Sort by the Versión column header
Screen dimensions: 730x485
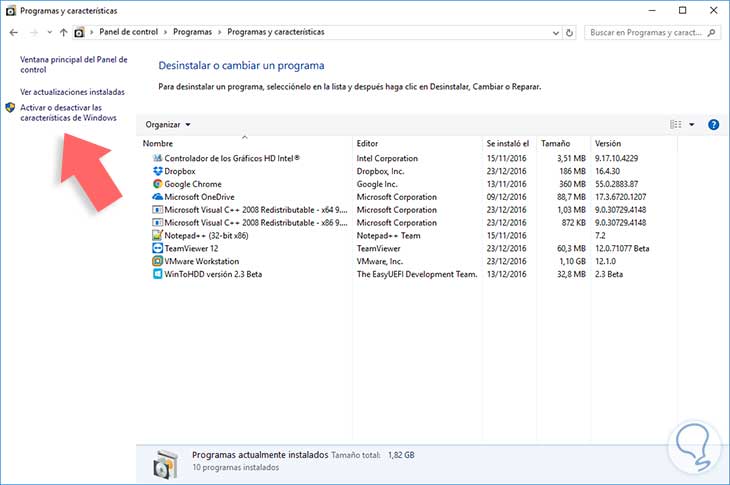[608, 144]
